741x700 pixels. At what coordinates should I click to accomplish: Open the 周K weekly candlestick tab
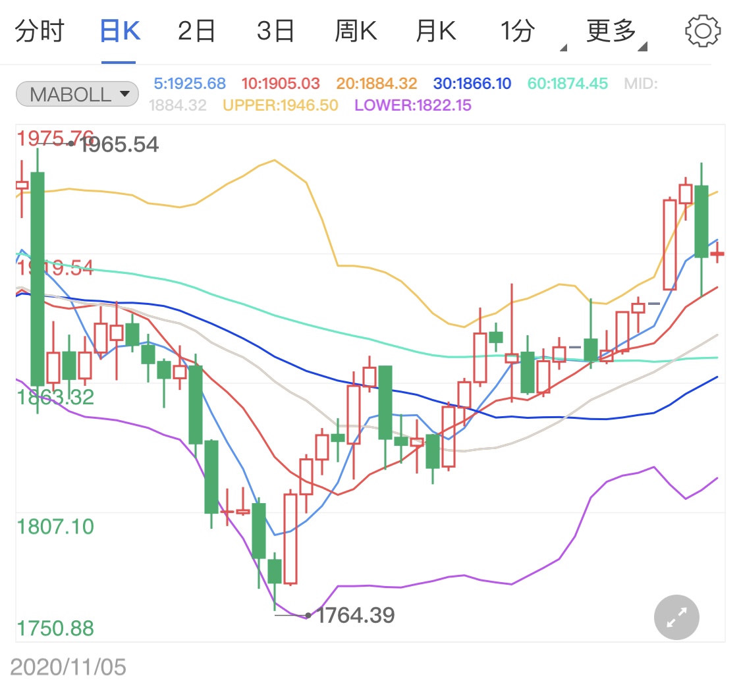pos(356,31)
